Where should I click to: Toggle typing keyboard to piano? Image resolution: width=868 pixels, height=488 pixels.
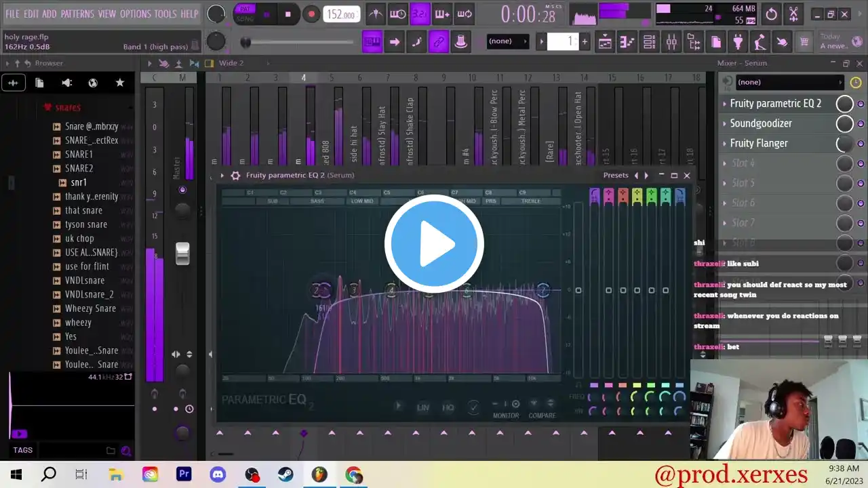[372, 42]
